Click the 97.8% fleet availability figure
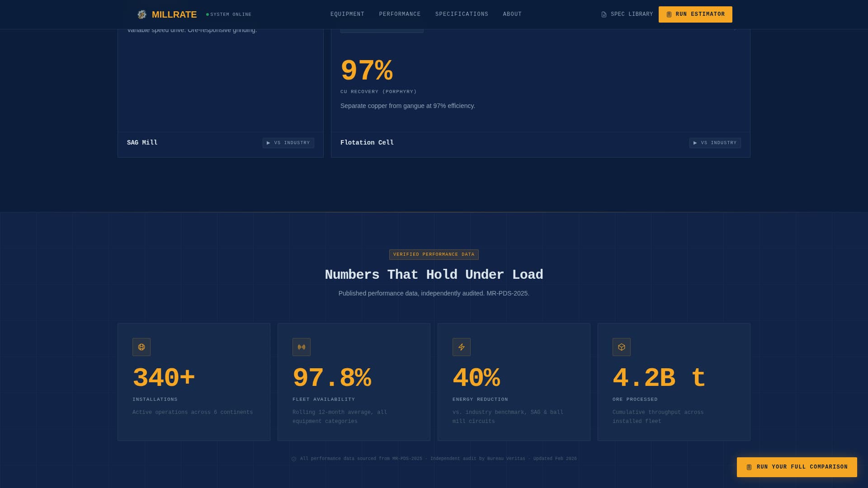The width and height of the screenshot is (868, 488). click(332, 378)
